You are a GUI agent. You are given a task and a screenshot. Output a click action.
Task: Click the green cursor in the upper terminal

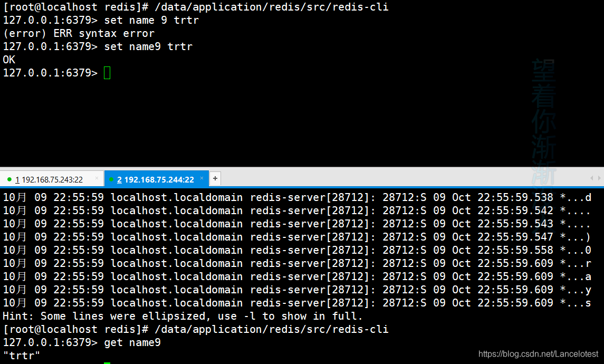click(x=107, y=73)
